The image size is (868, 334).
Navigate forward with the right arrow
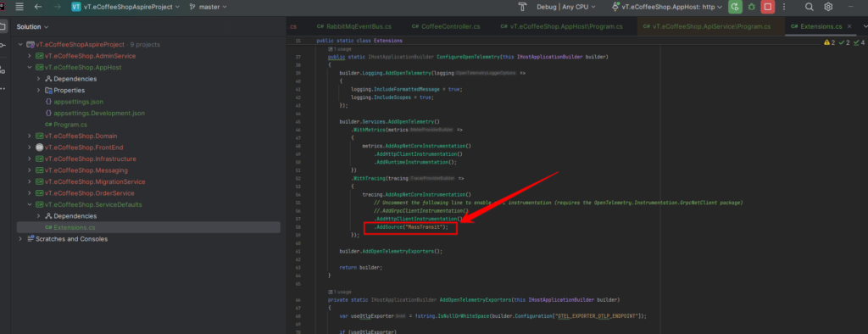[57, 7]
